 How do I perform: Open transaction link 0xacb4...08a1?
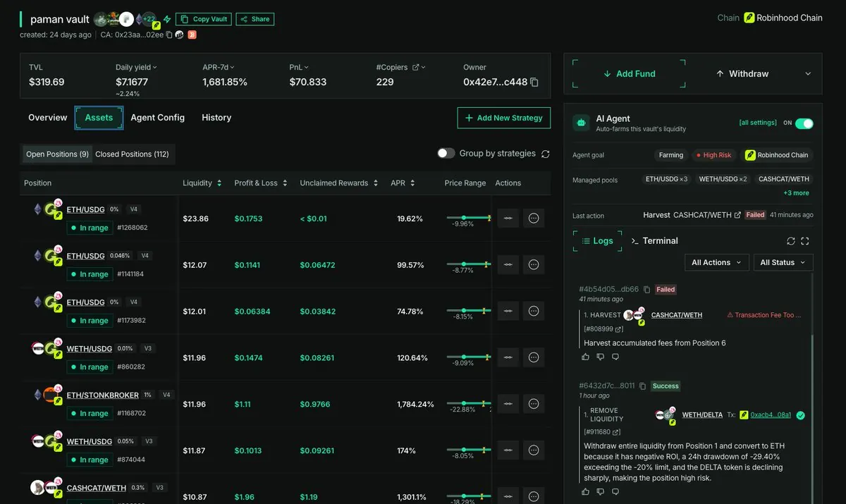pyautogui.click(x=771, y=415)
